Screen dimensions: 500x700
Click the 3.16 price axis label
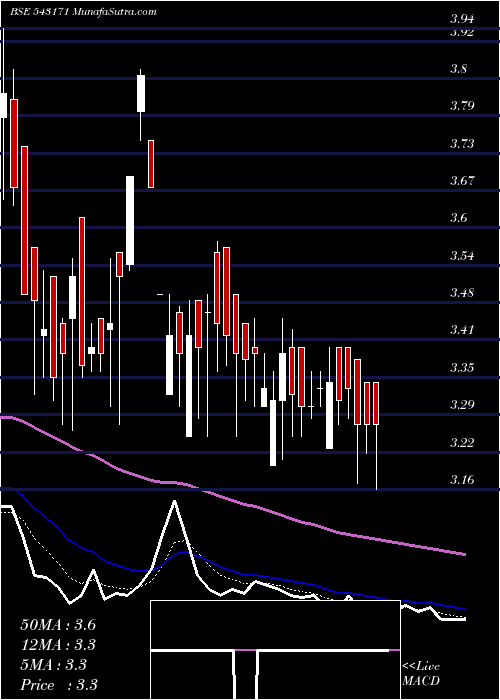pos(462,480)
